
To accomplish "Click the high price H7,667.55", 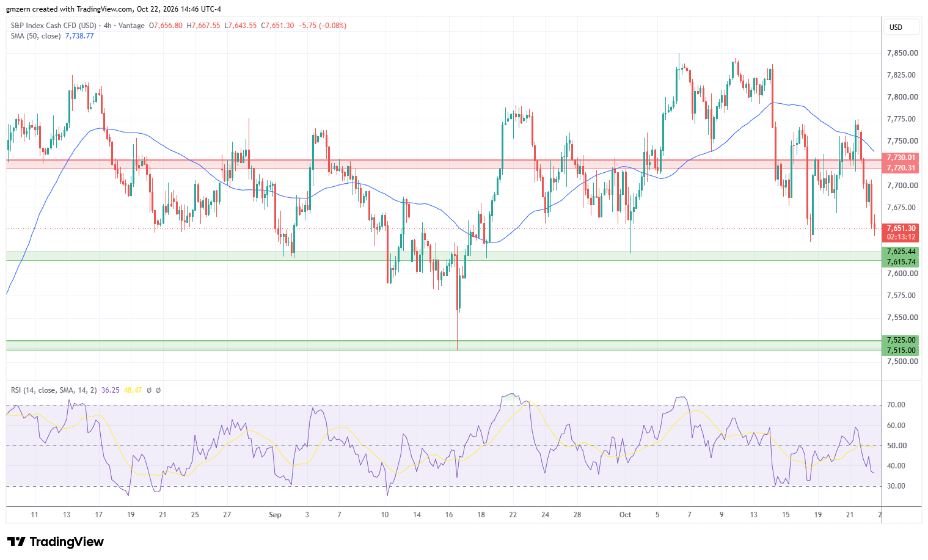I will coord(203,26).
